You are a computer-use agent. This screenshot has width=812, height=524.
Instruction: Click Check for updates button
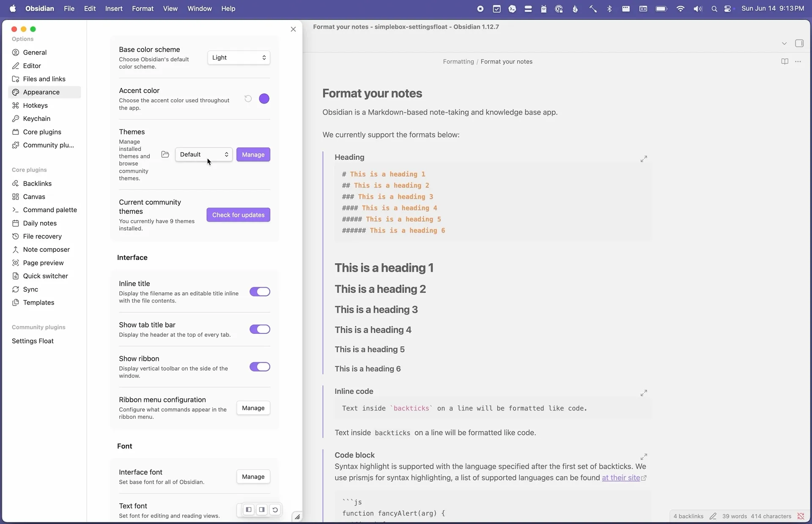click(x=239, y=215)
